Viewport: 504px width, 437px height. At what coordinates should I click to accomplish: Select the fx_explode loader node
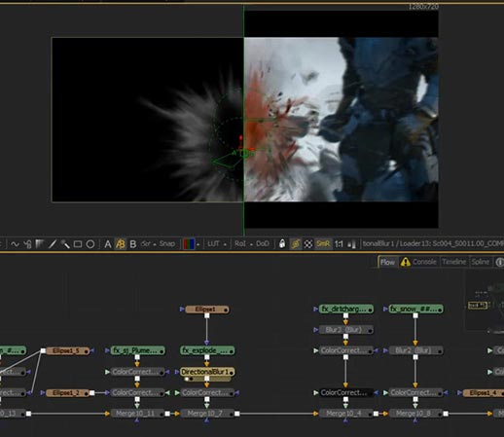[x=207, y=350]
